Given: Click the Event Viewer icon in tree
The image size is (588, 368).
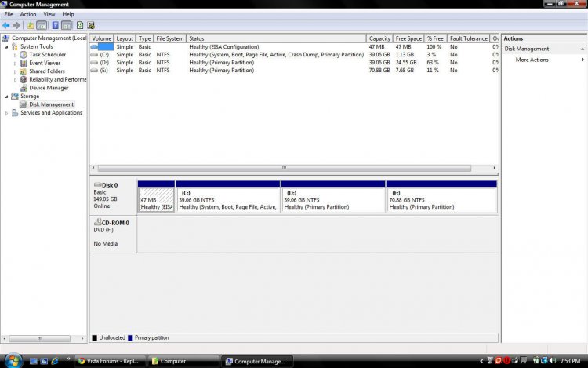Looking at the screenshot, I should coord(24,63).
